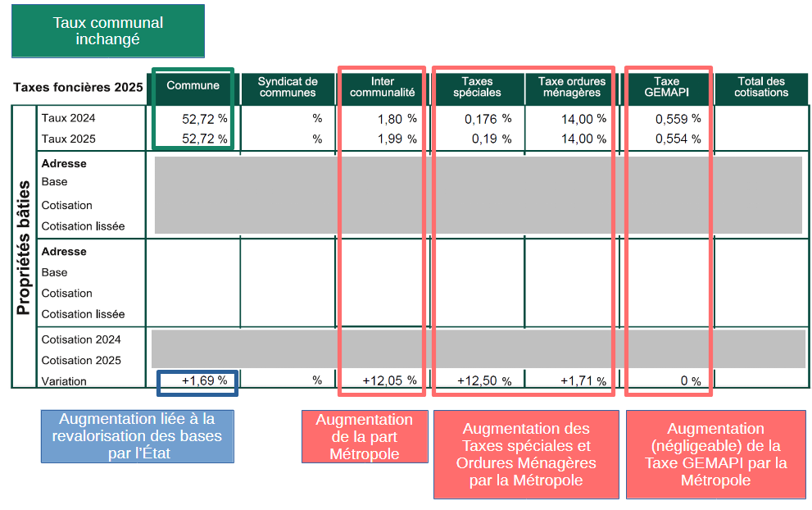Click the "Augmentation de la part Métropole" box

tap(365, 436)
